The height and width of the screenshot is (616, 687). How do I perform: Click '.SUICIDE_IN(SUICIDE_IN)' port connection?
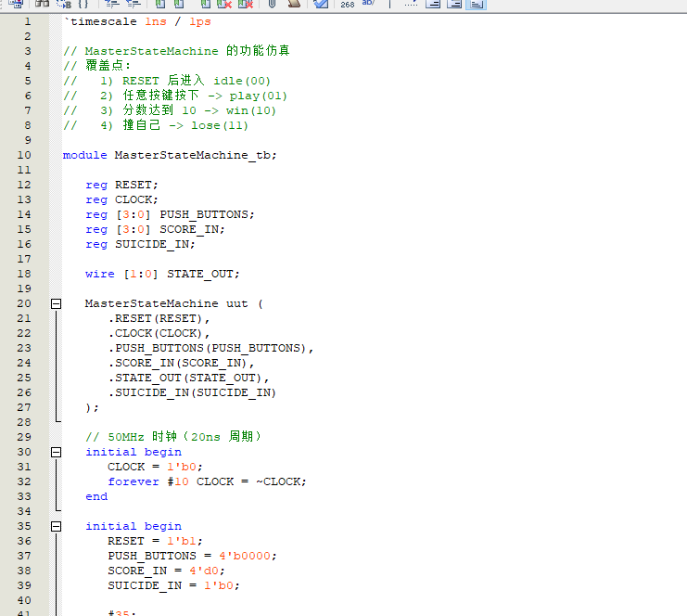click(x=192, y=392)
